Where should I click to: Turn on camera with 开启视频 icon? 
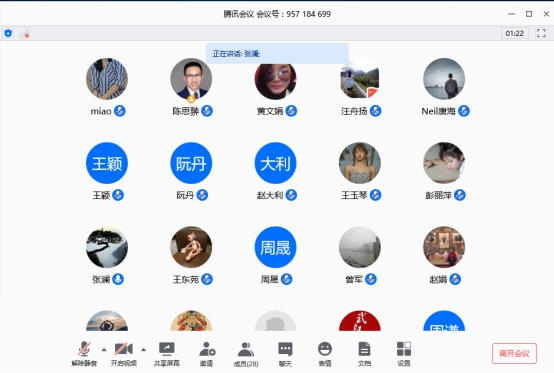(x=124, y=349)
